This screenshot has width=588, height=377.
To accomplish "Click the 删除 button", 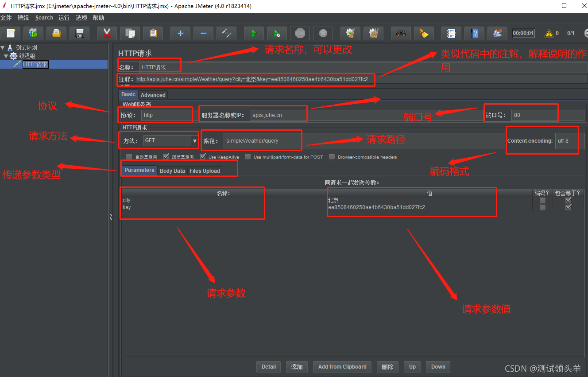I will tap(387, 366).
